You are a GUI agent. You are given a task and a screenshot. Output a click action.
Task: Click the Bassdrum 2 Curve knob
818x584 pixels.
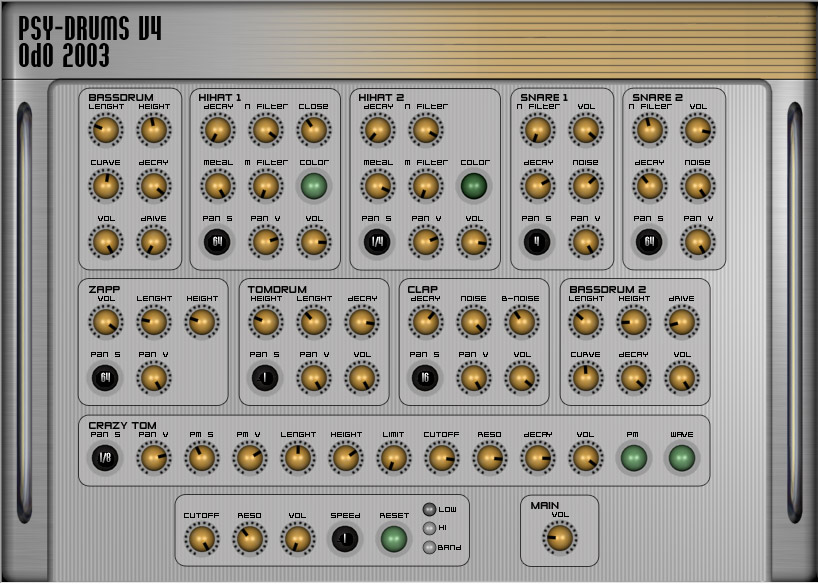[586, 378]
